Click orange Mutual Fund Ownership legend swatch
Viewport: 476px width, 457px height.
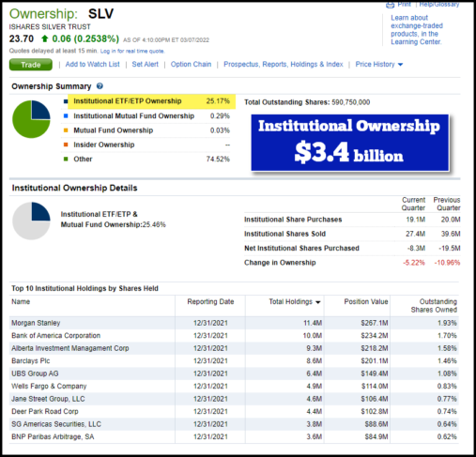[x=66, y=130]
